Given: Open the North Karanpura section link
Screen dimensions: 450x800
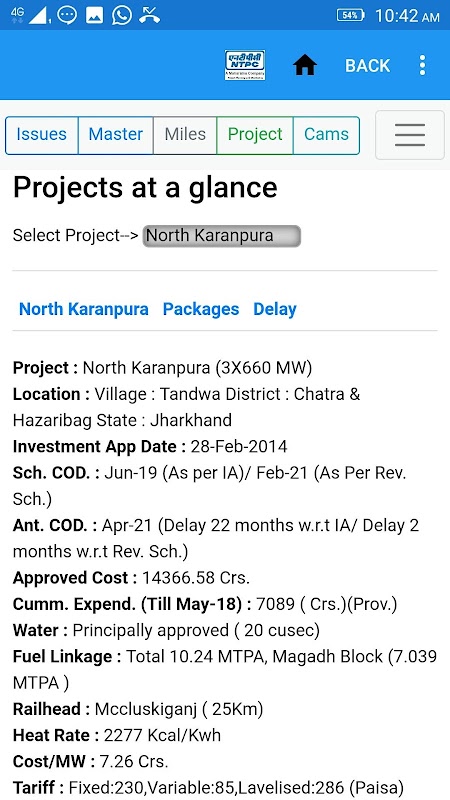Looking at the screenshot, I should pyautogui.click(x=84, y=309).
